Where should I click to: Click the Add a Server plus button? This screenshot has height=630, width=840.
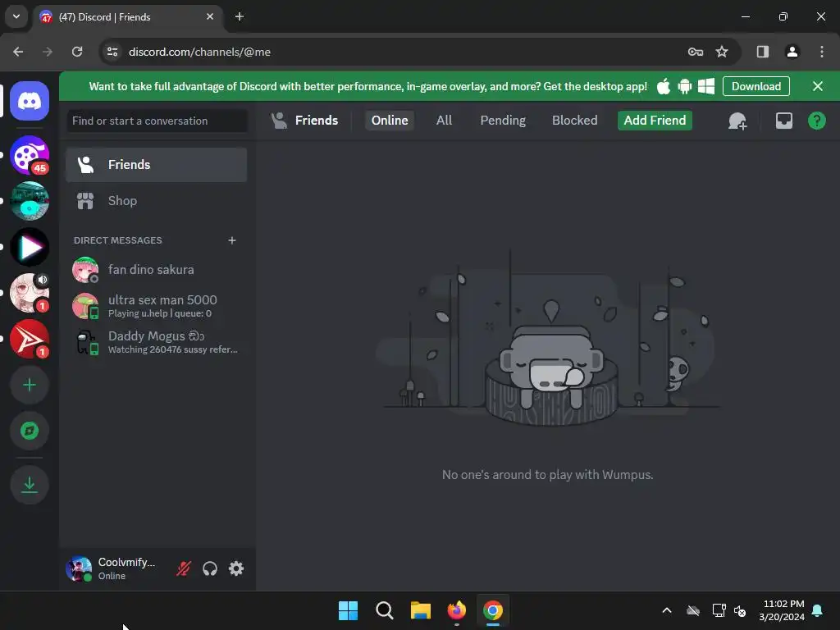pyautogui.click(x=30, y=386)
